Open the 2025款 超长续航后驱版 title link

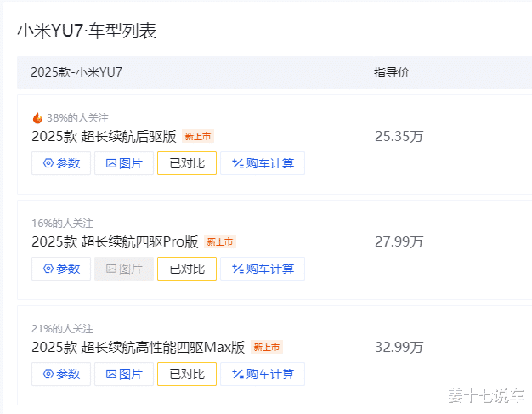click(104, 136)
